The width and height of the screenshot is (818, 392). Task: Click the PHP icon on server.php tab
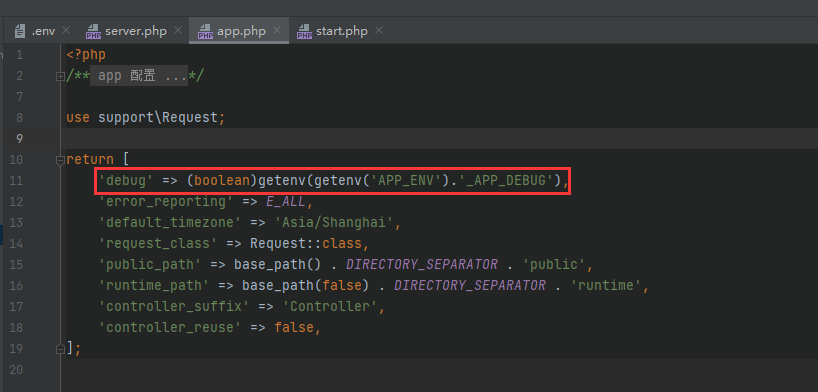[x=93, y=31]
